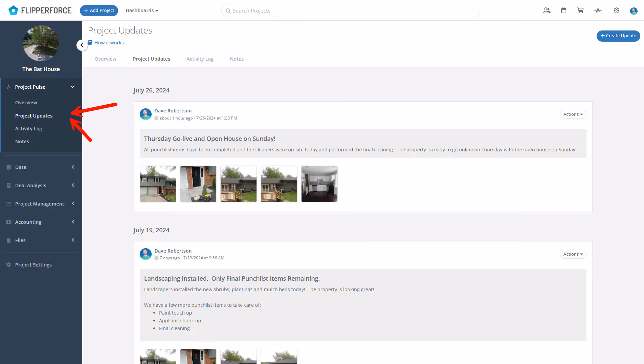Open the kitchen interior photo, July 26

click(319, 184)
